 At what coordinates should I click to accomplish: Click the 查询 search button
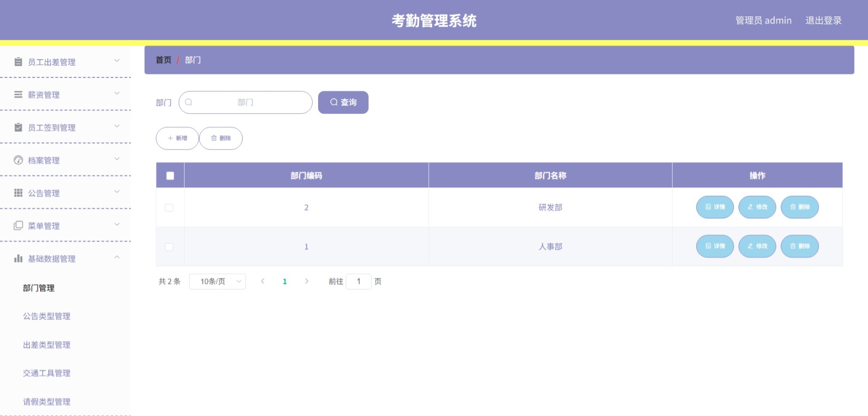(x=343, y=102)
